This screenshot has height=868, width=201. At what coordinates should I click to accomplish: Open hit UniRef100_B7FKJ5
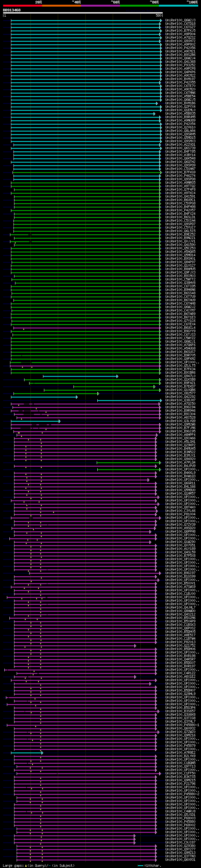click(x=180, y=31)
